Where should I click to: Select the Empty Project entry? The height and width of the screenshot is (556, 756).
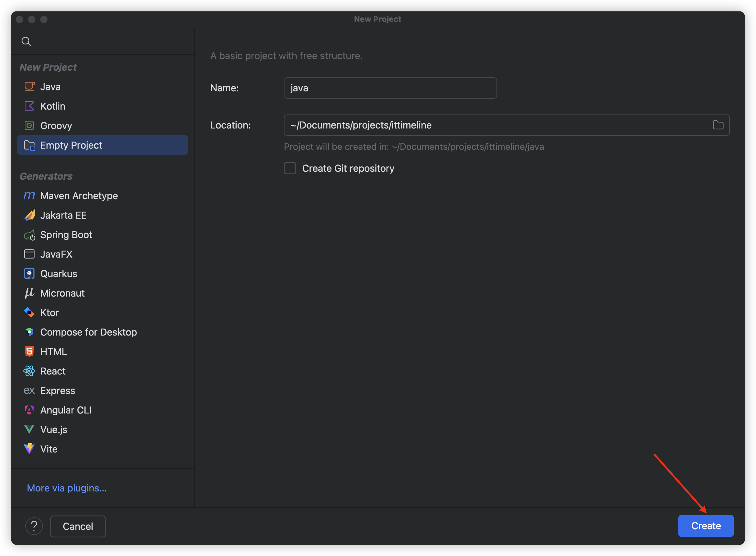click(x=71, y=145)
